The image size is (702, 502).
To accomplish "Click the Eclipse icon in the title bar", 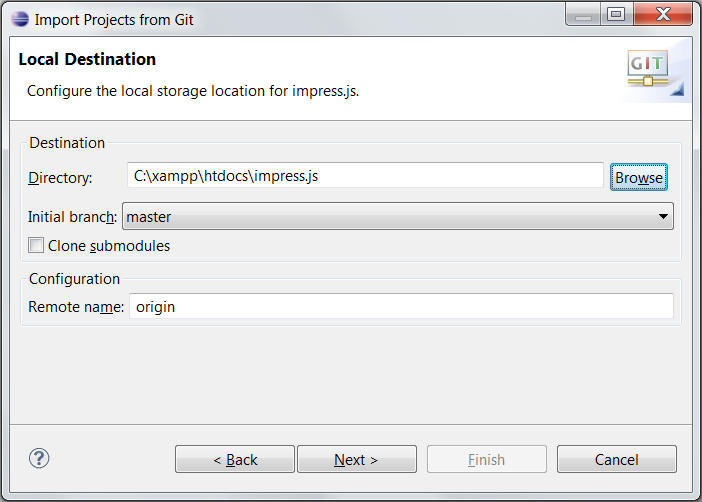I will 20,19.
